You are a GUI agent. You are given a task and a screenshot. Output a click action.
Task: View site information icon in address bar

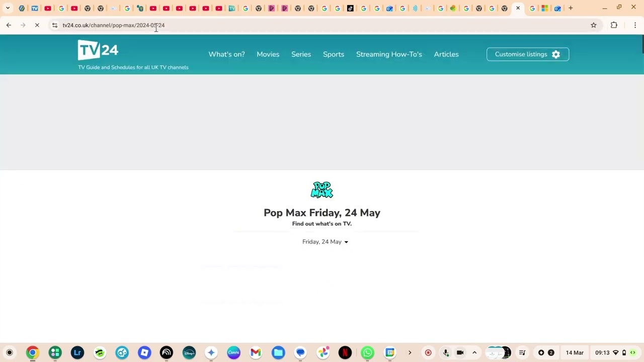pos(55,25)
